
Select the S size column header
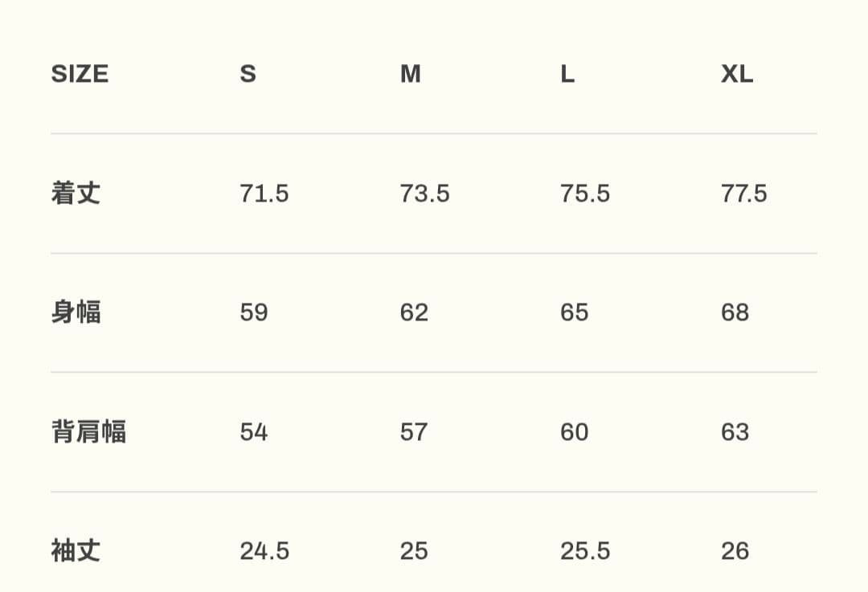(248, 74)
